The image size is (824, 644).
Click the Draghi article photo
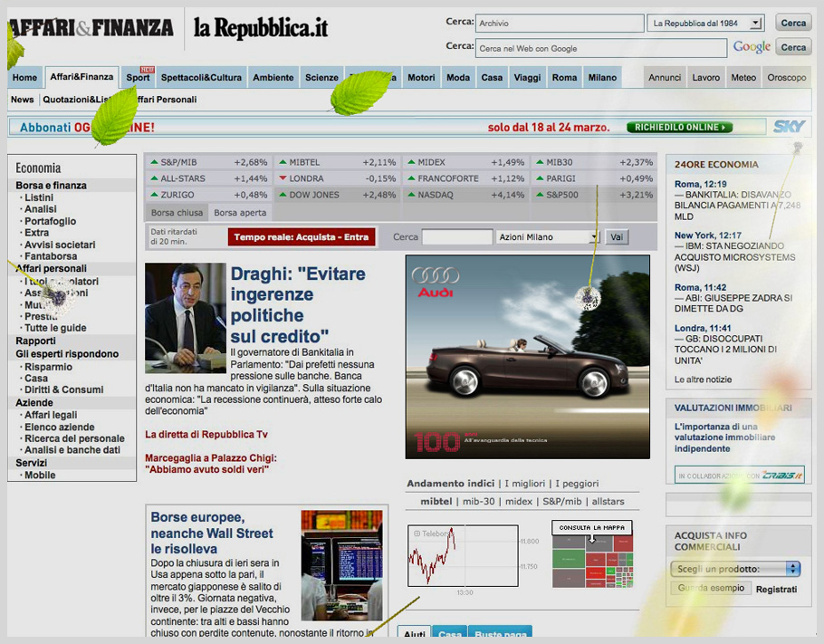point(186,318)
